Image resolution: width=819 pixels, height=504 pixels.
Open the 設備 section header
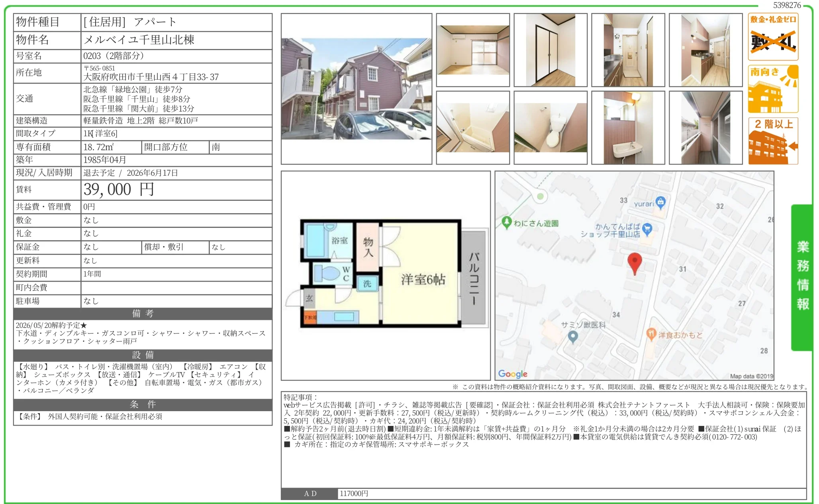click(141, 355)
